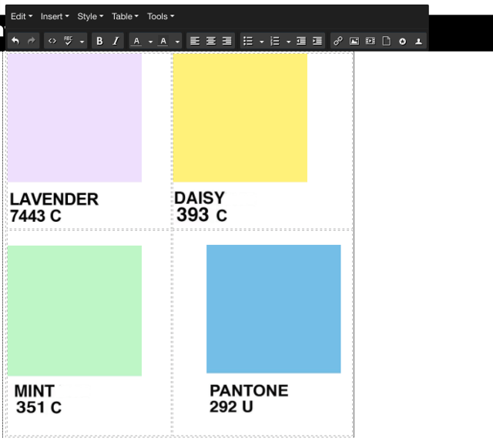
Task: Select the yellow daisy color square
Action: click(240, 118)
